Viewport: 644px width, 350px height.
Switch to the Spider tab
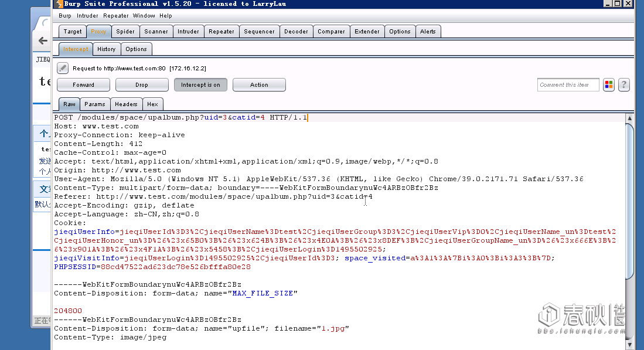click(x=125, y=31)
